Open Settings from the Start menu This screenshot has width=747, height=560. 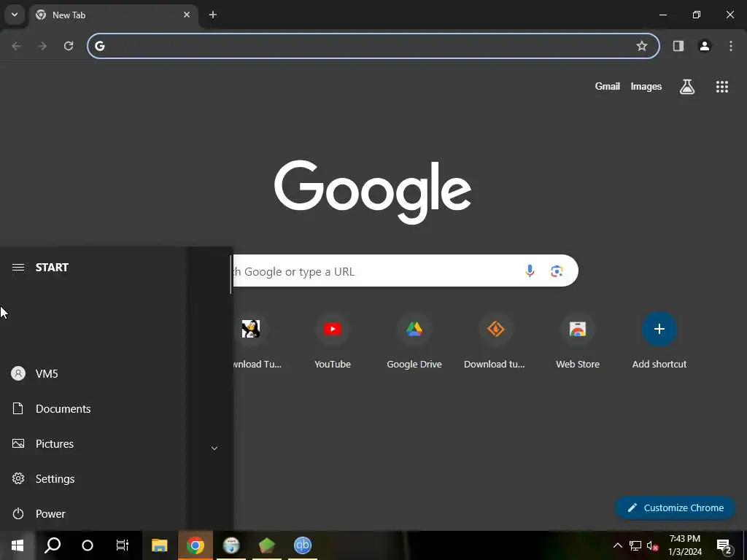93,478
